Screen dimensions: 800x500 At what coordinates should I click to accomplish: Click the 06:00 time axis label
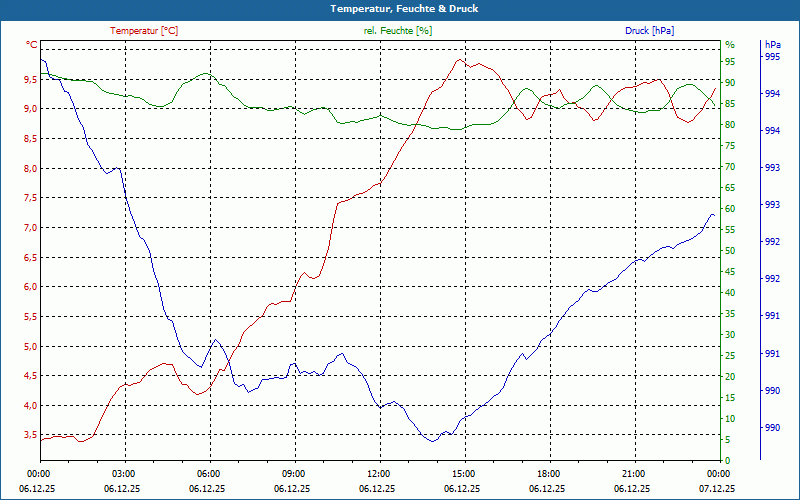click(x=210, y=473)
